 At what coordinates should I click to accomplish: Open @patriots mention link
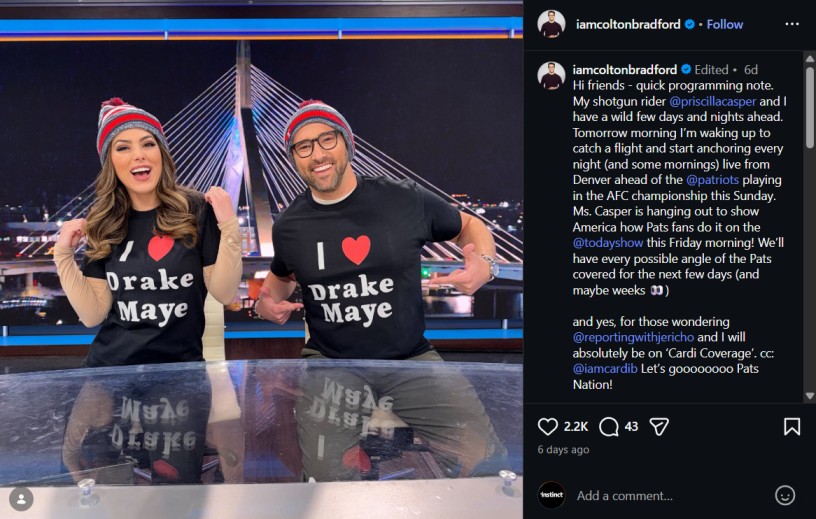tap(712, 180)
